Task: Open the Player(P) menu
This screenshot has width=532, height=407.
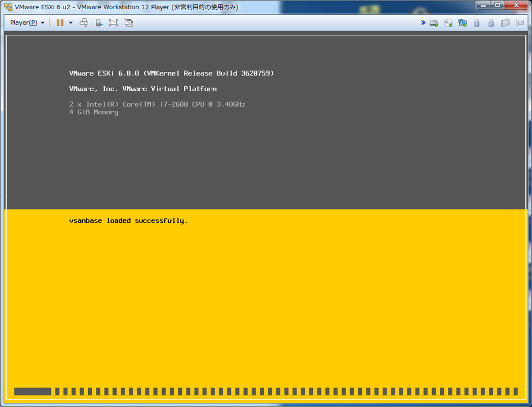Action: click(27, 23)
